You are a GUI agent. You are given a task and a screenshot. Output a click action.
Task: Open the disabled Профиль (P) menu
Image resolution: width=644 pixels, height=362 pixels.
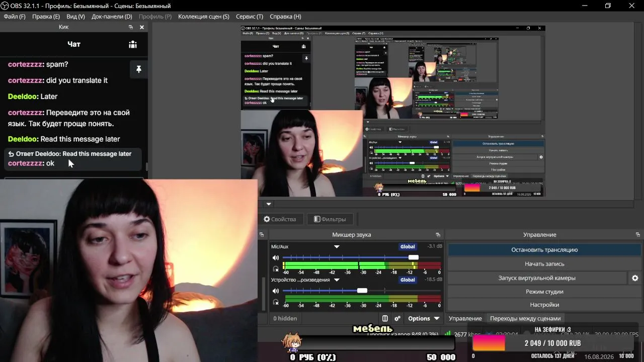(155, 17)
